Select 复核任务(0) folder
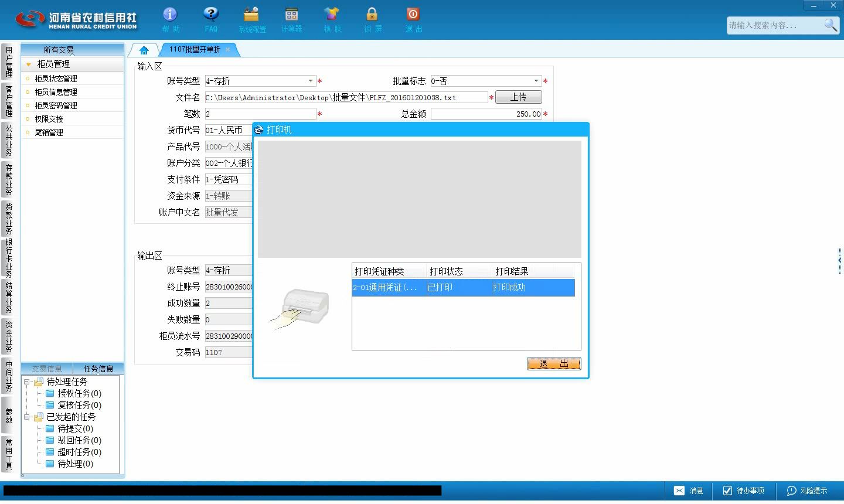The width and height of the screenshot is (844, 504). pyautogui.click(x=74, y=405)
